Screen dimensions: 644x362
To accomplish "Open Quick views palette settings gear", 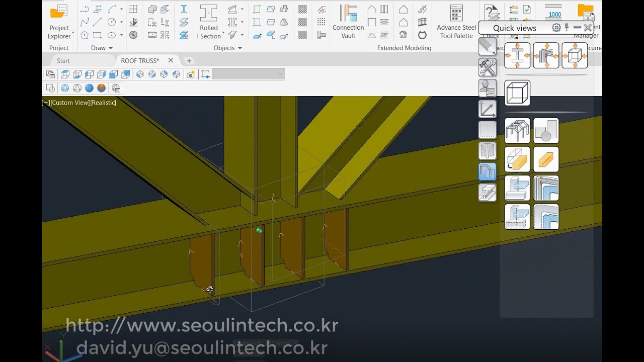I will click(x=556, y=28).
